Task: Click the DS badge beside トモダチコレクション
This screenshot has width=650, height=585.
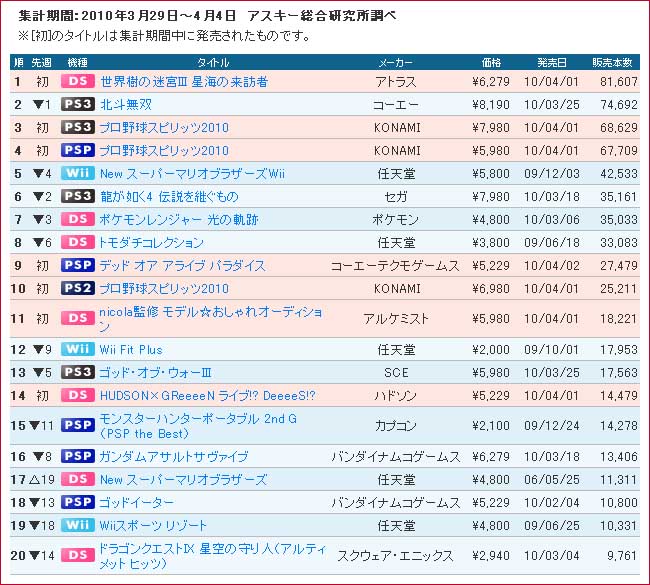Action: click(x=78, y=242)
